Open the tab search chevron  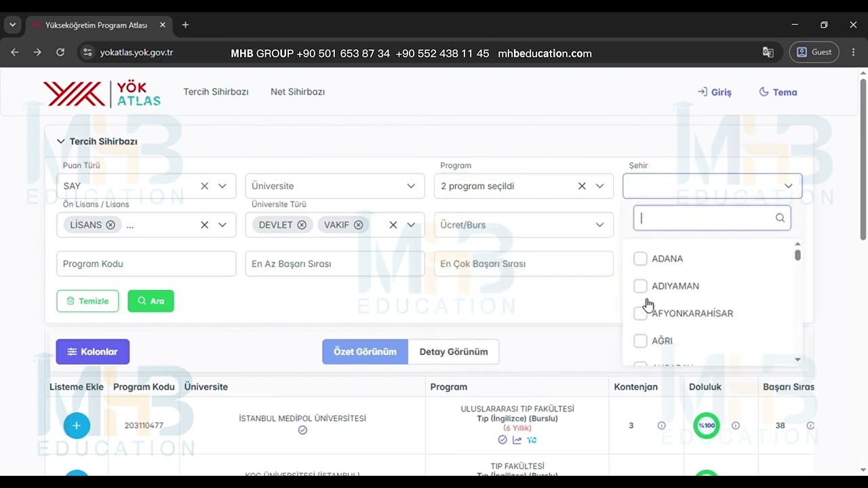click(12, 25)
